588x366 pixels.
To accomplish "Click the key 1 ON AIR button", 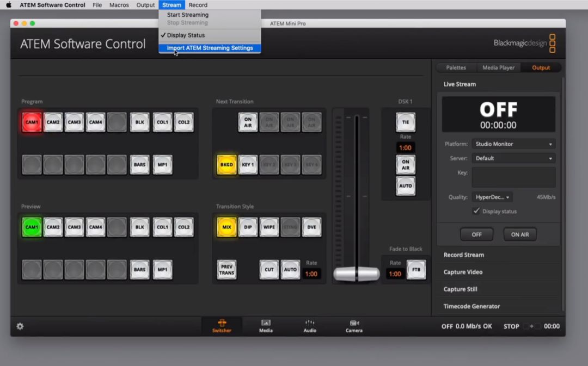I will [248, 122].
